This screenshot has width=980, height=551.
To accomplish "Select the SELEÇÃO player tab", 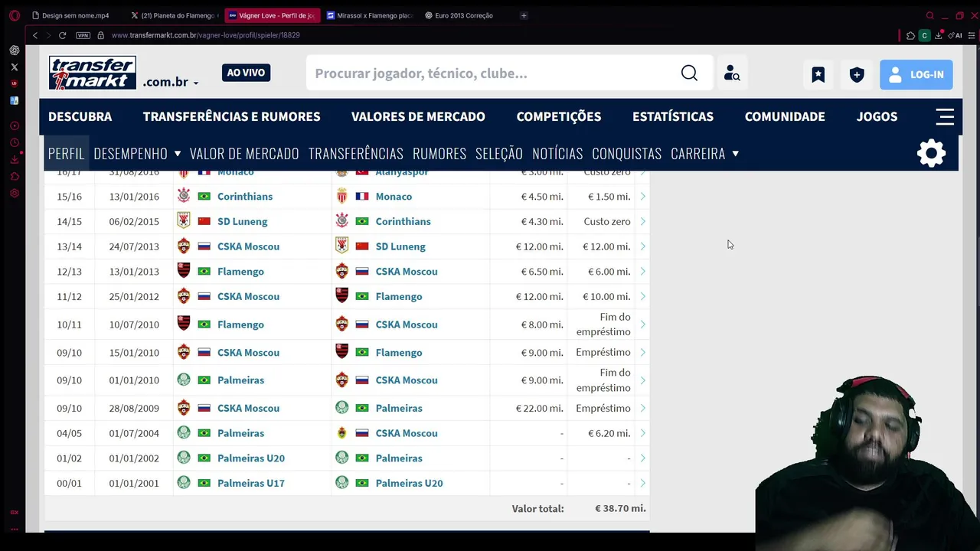I will tap(499, 153).
